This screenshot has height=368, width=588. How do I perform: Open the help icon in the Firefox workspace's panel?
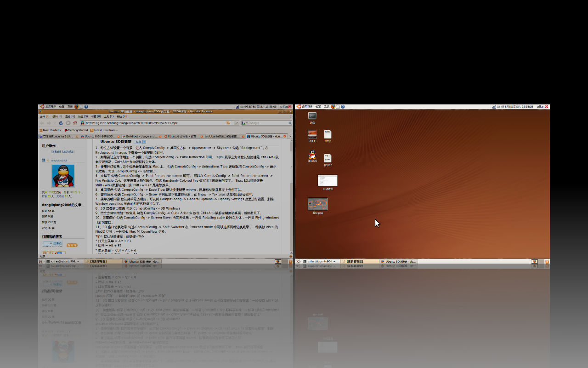pos(86,107)
